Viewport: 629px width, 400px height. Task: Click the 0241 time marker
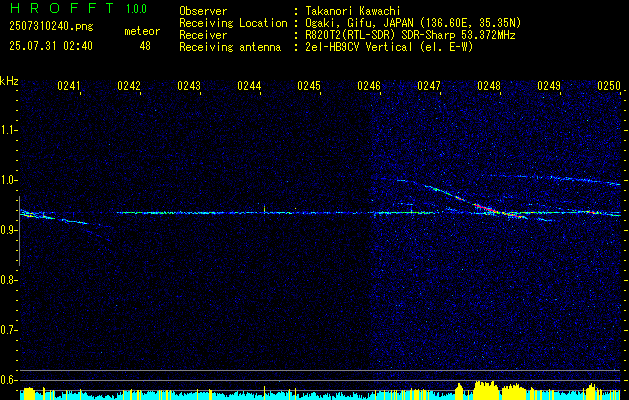(x=69, y=85)
